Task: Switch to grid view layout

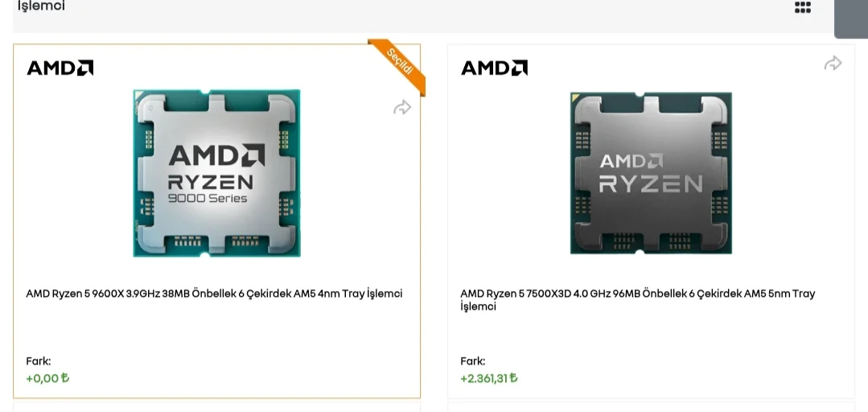Action: (x=802, y=8)
